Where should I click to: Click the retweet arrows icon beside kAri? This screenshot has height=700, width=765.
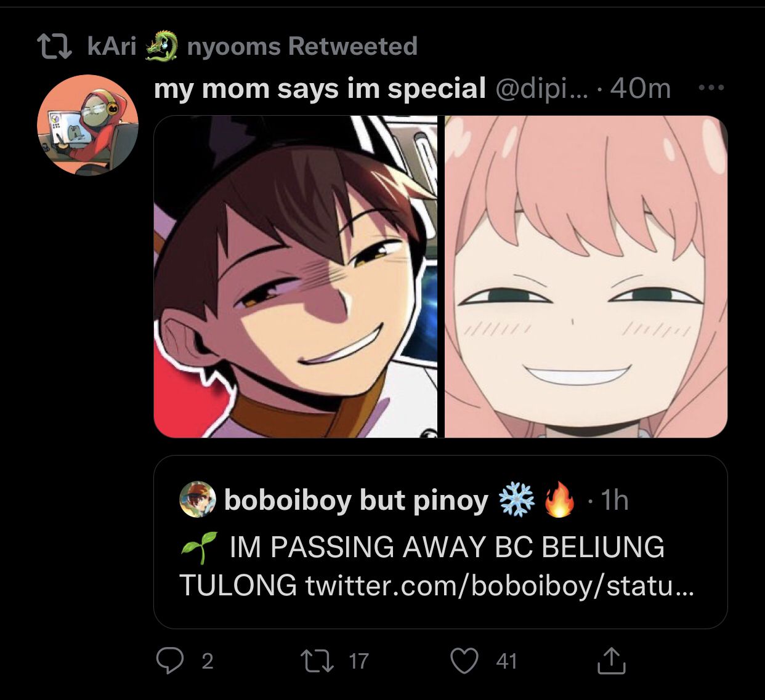(55, 47)
